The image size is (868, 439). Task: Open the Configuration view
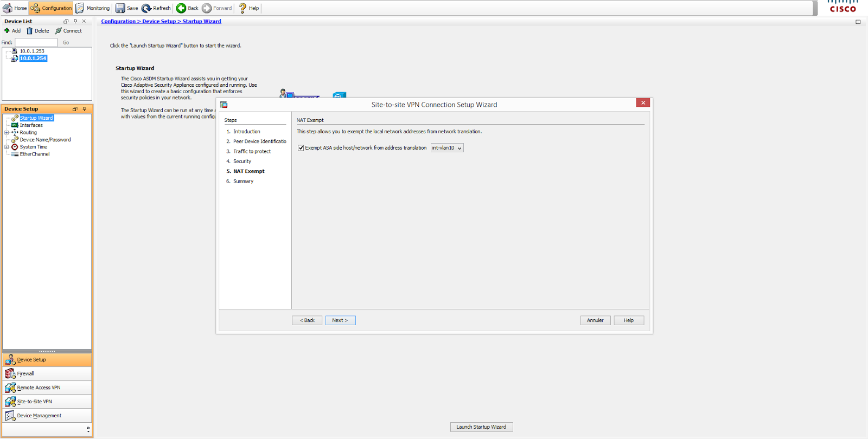pos(51,8)
